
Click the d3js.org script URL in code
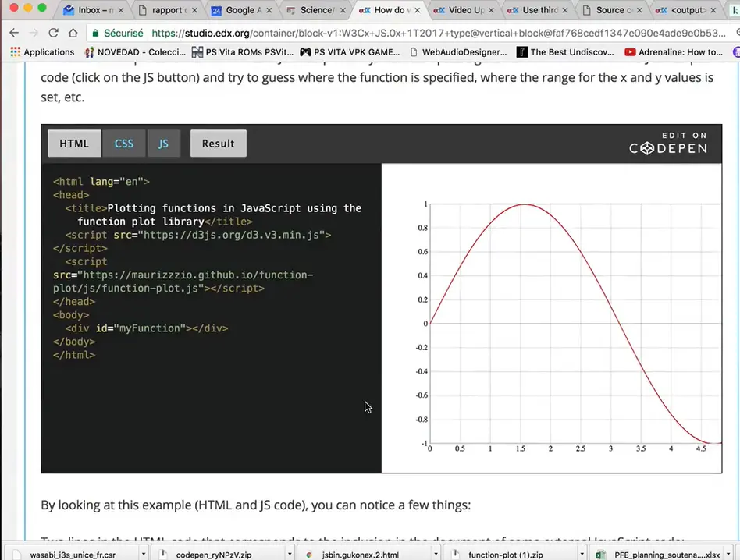coord(231,235)
